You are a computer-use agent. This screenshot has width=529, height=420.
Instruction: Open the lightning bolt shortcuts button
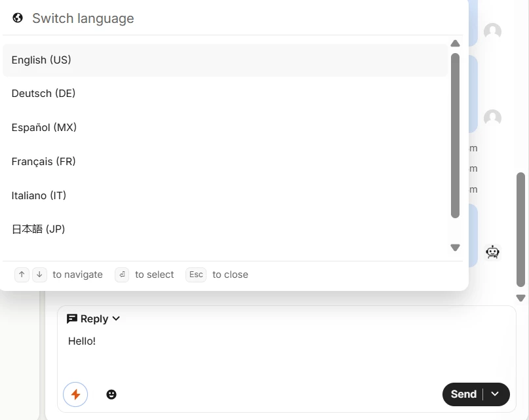pyautogui.click(x=75, y=394)
